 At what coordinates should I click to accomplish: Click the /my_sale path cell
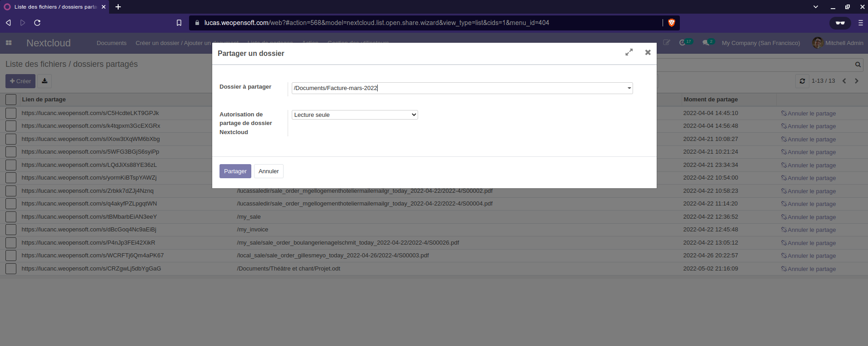(x=249, y=217)
